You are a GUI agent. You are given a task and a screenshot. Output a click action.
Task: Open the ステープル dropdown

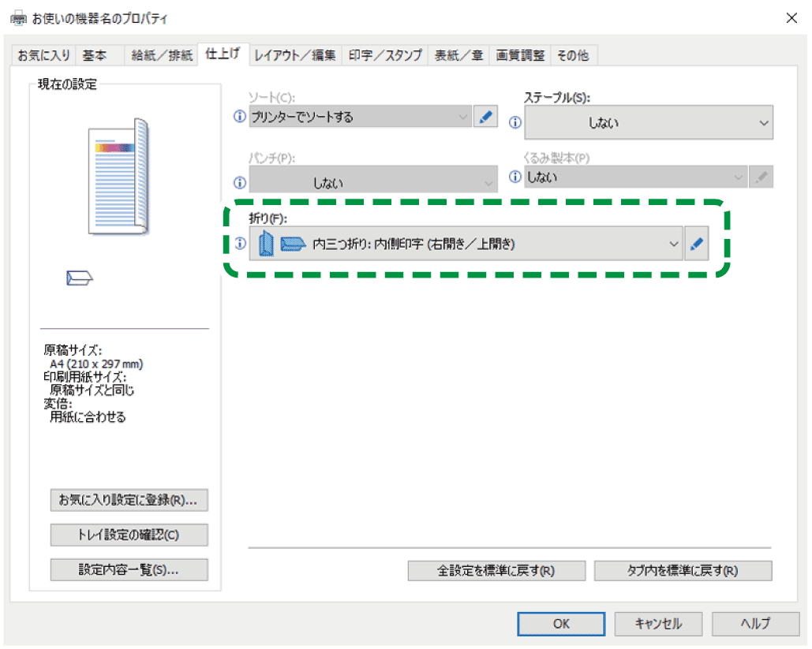(648, 123)
